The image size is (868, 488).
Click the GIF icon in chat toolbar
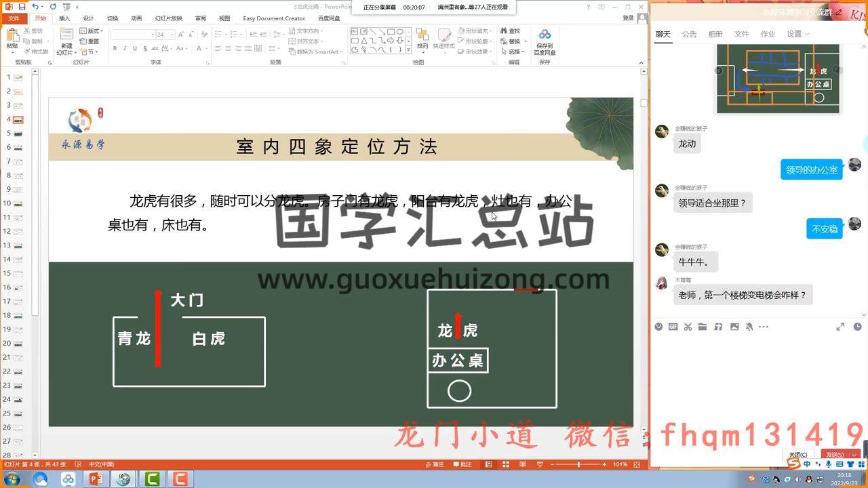(673, 327)
